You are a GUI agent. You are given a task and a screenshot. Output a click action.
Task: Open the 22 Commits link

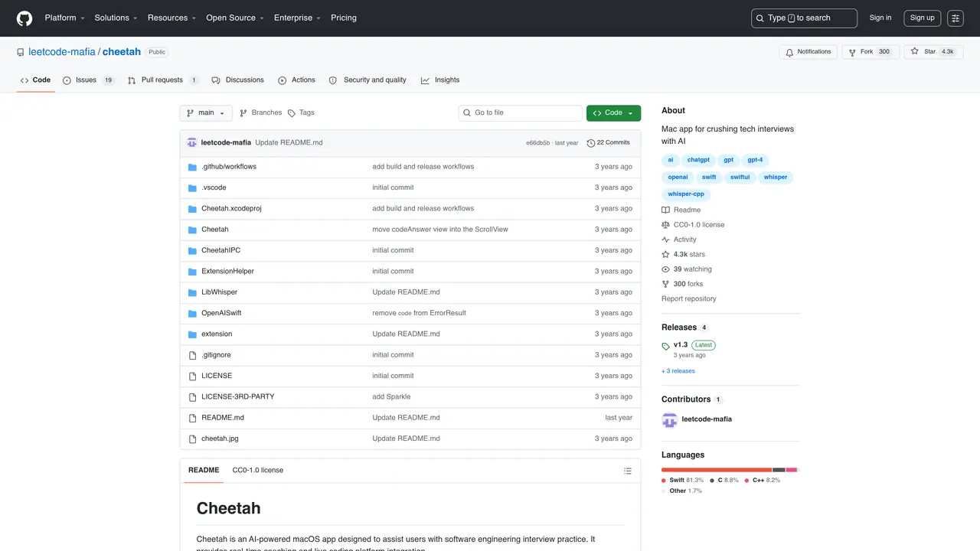coord(608,142)
